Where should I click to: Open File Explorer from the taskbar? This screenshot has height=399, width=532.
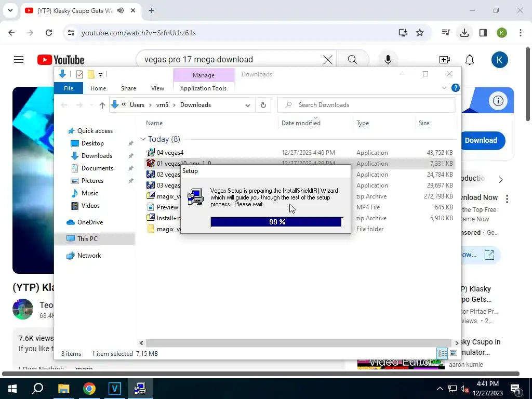tap(63, 389)
